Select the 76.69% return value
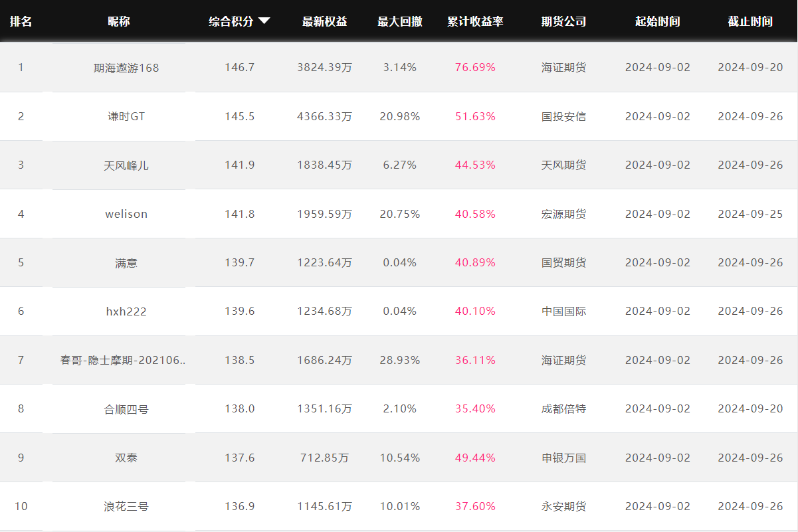The width and height of the screenshot is (798, 532). (475, 68)
